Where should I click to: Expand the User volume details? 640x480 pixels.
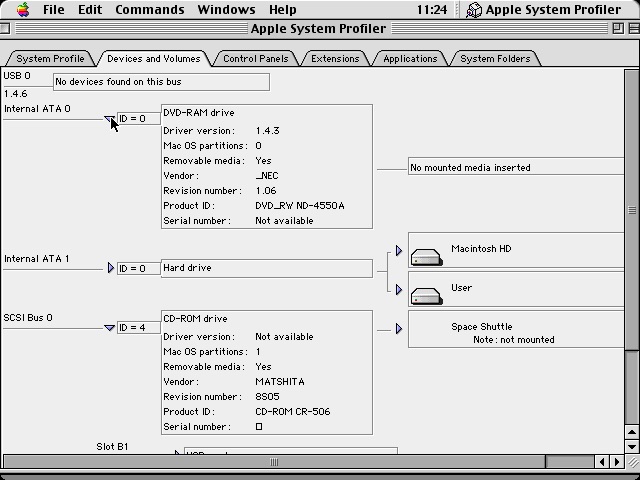point(398,290)
